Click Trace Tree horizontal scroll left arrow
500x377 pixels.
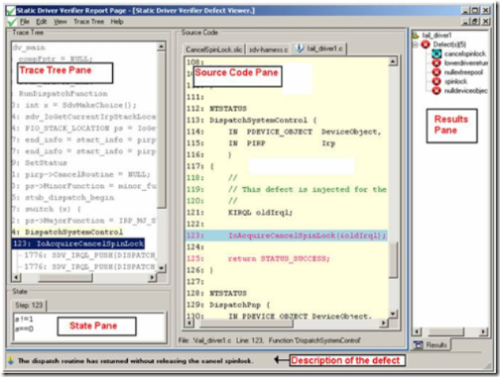pyautogui.click(x=16, y=277)
